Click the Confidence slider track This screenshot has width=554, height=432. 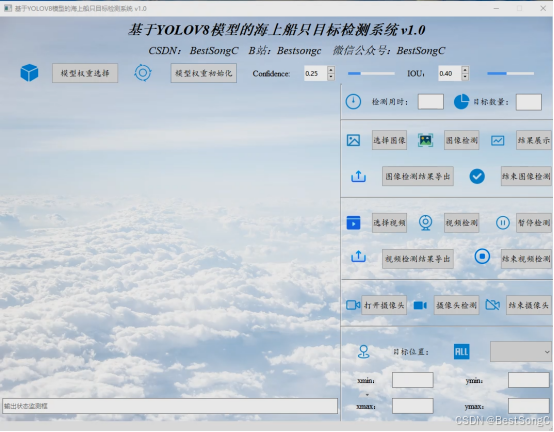[371, 73]
